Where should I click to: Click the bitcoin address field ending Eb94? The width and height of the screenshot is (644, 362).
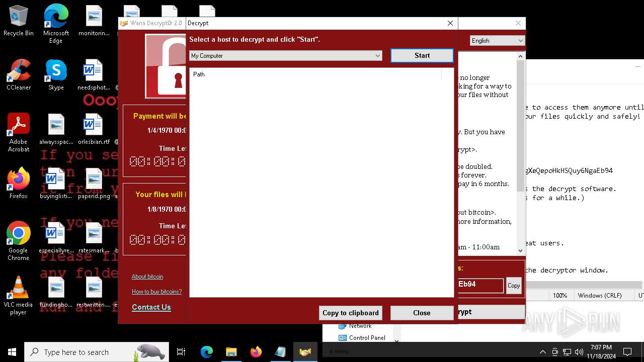(x=480, y=285)
